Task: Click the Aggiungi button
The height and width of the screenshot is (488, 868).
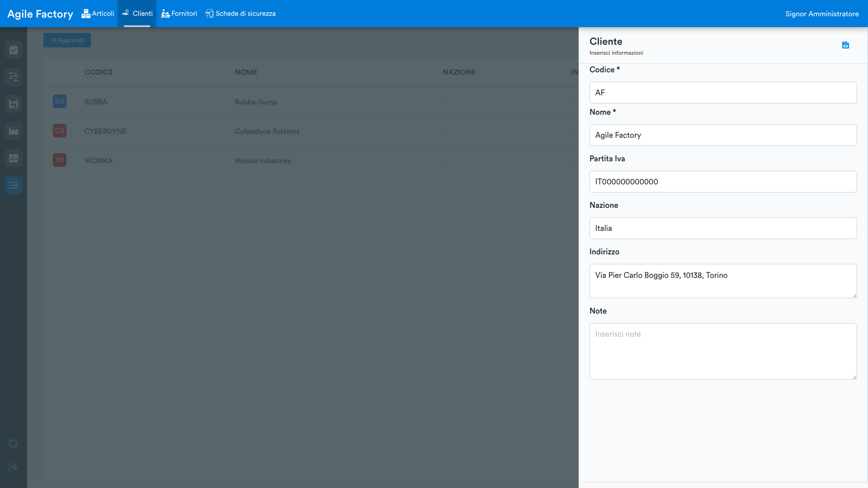Action: pos(67,40)
